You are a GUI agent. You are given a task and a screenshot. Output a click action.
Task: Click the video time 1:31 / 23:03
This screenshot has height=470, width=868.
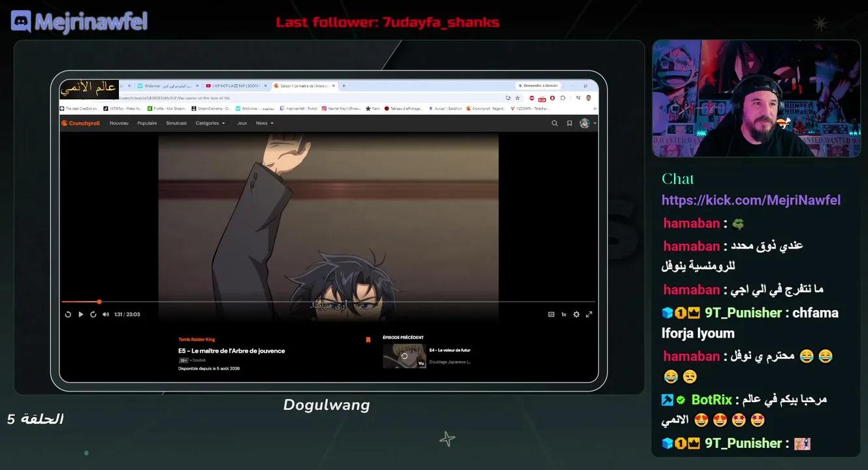click(127, 314)
